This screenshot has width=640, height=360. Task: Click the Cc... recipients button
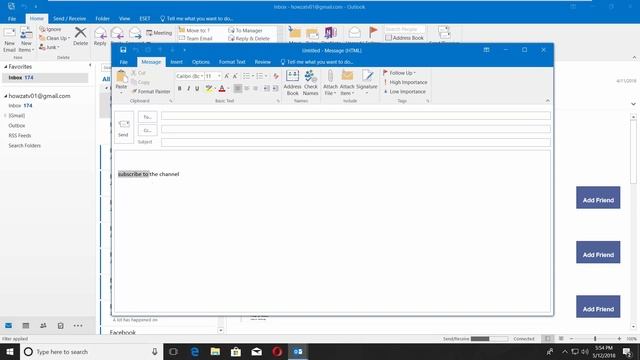click(147, 131)
